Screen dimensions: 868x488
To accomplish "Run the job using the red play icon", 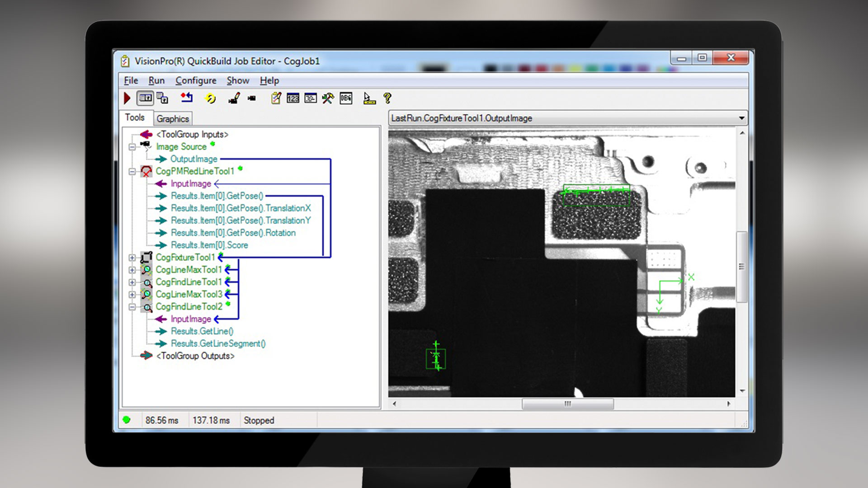I will [x=127, y=99].
